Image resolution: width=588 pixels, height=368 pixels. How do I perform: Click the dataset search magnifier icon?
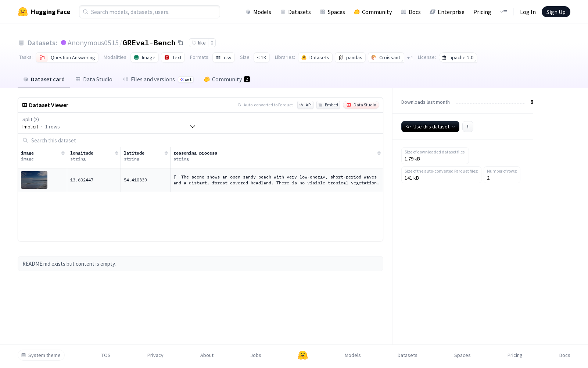click(25, 140)
